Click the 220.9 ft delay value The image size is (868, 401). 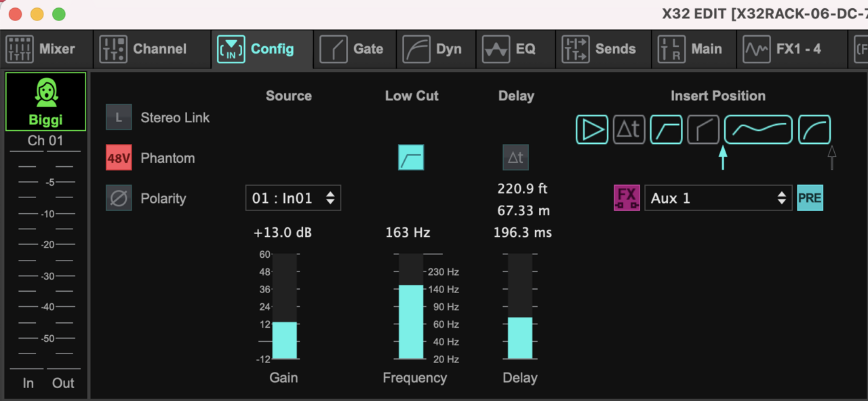(x=522, y=189)
